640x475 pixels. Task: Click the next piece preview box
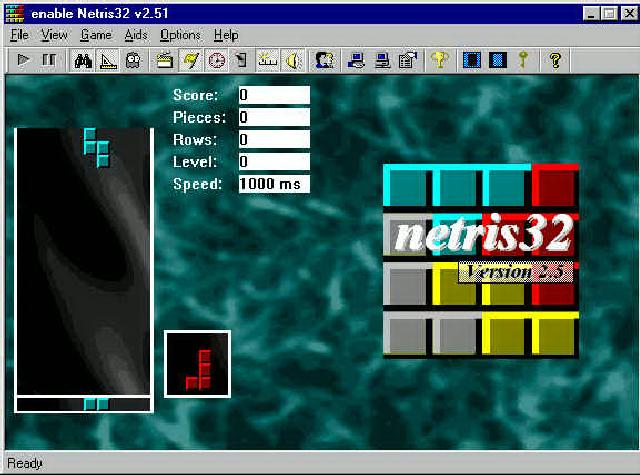(x=198, y=363)
